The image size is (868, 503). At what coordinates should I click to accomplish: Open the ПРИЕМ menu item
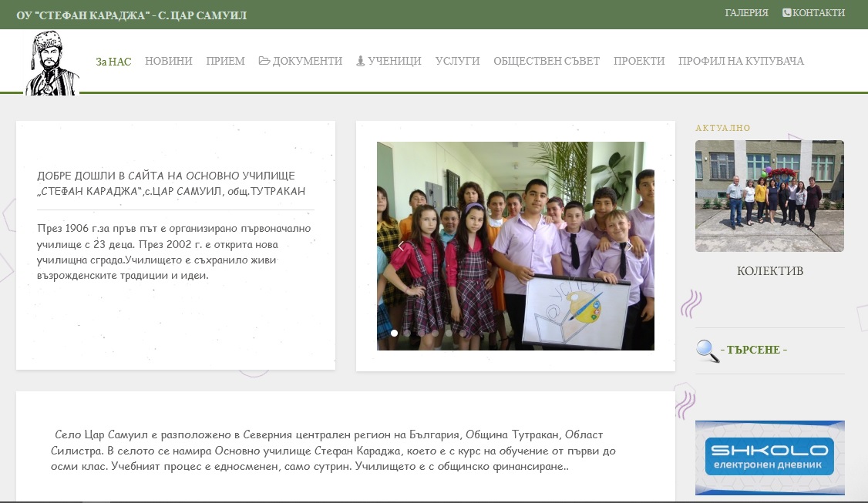225,61
